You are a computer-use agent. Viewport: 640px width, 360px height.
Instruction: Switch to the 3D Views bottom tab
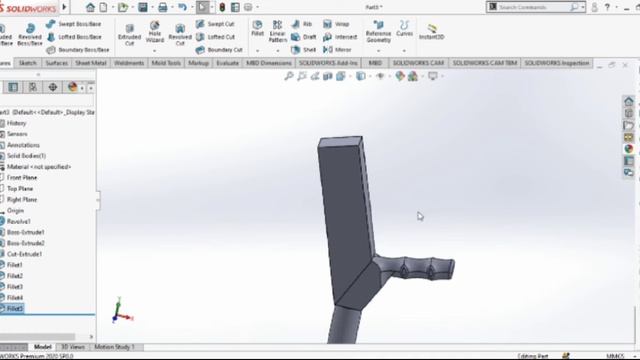tap(73, 347)
